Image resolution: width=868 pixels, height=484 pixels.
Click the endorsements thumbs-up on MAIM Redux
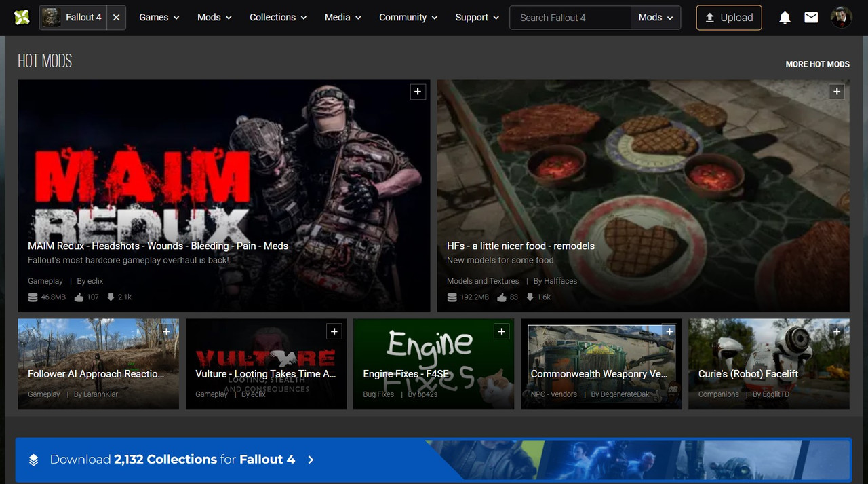point(79,297)
